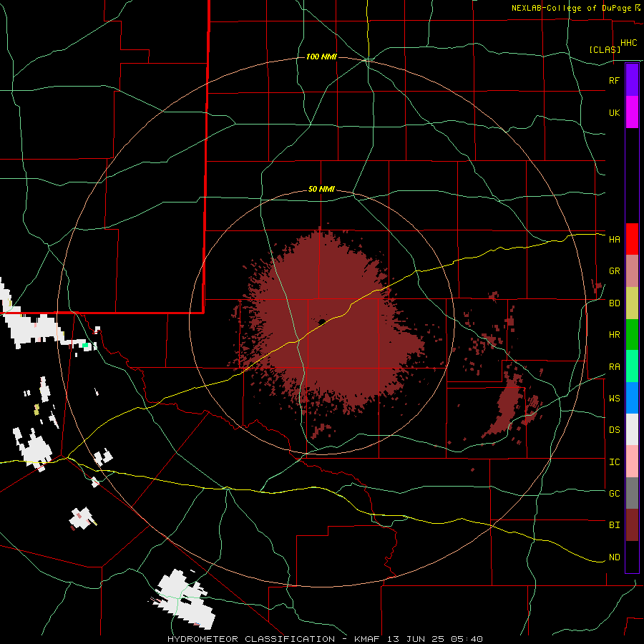Image resolution: width=644 pixels, height=644 pixels.
Task: Click the 'RA' legend label
Action: click(614, 367)
